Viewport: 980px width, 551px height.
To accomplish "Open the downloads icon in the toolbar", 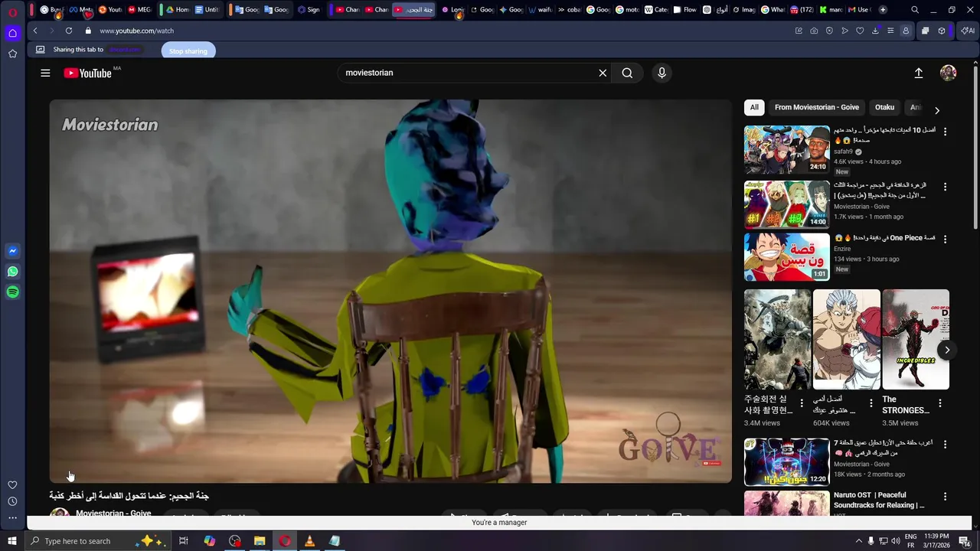I will (x=875, y=31).
